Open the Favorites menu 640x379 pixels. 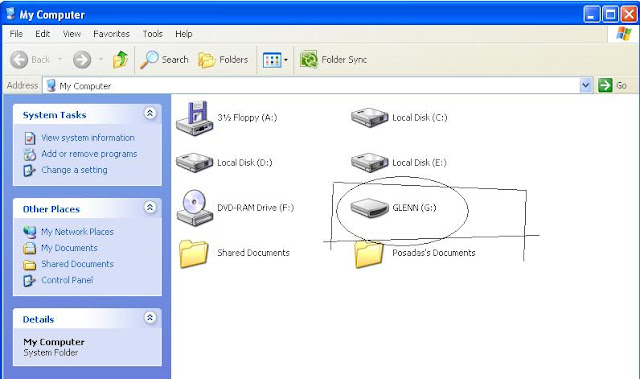(111, 34)
